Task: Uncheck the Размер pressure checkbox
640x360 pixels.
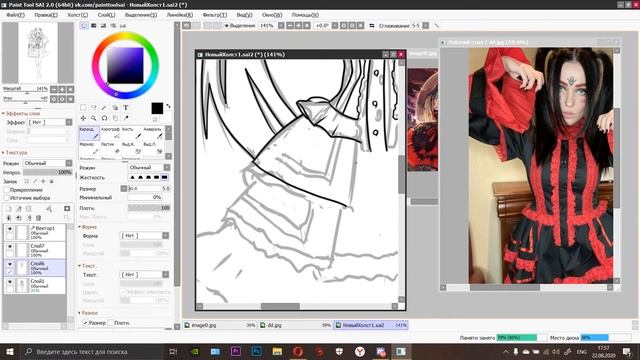Action: click(x=85, y=323)
